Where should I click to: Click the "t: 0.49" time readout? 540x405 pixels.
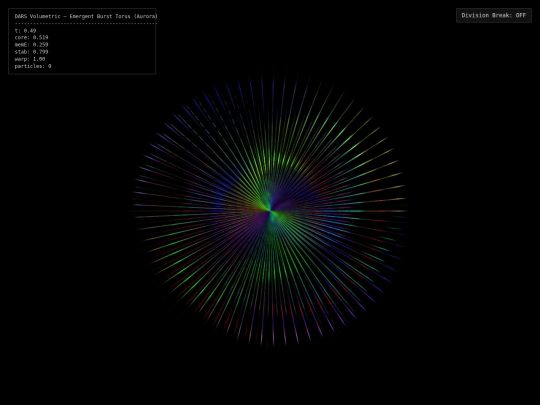[x=25, y=31]
